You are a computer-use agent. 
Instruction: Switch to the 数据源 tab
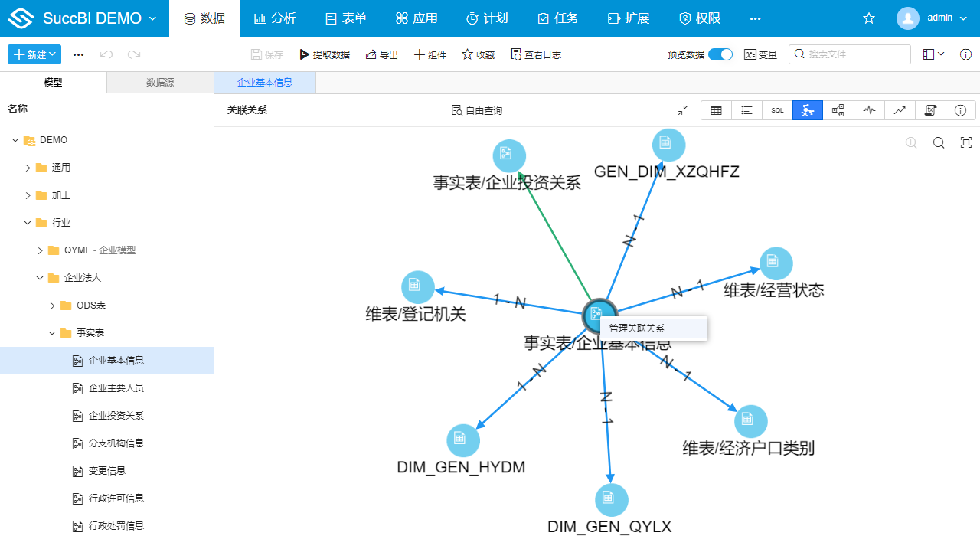(x=159, y=82)
